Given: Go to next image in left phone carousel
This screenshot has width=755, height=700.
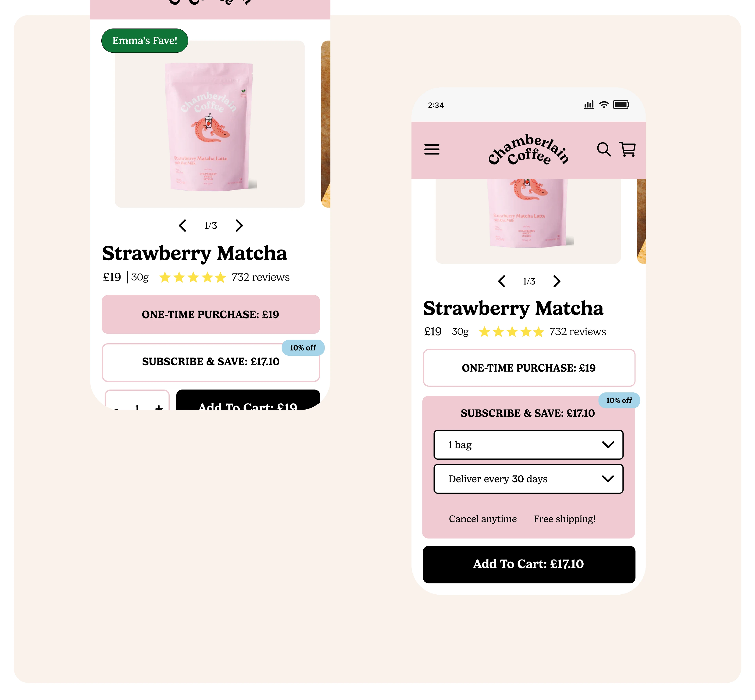Looking at the screenshot, I should click(x=239, y=225).
